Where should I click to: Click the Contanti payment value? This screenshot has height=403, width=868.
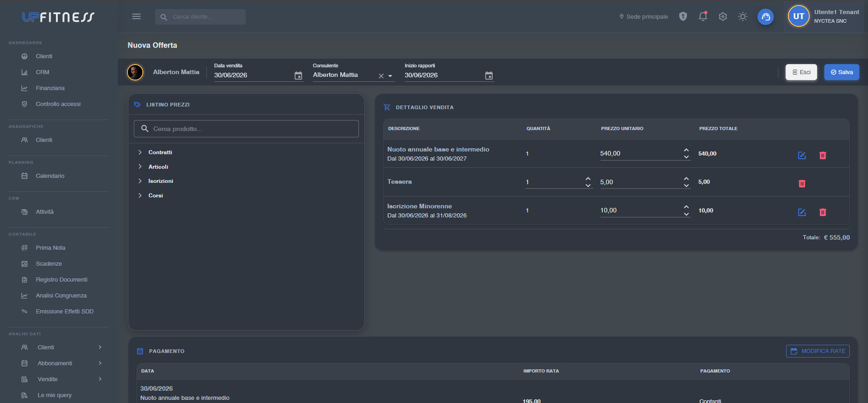710,400
